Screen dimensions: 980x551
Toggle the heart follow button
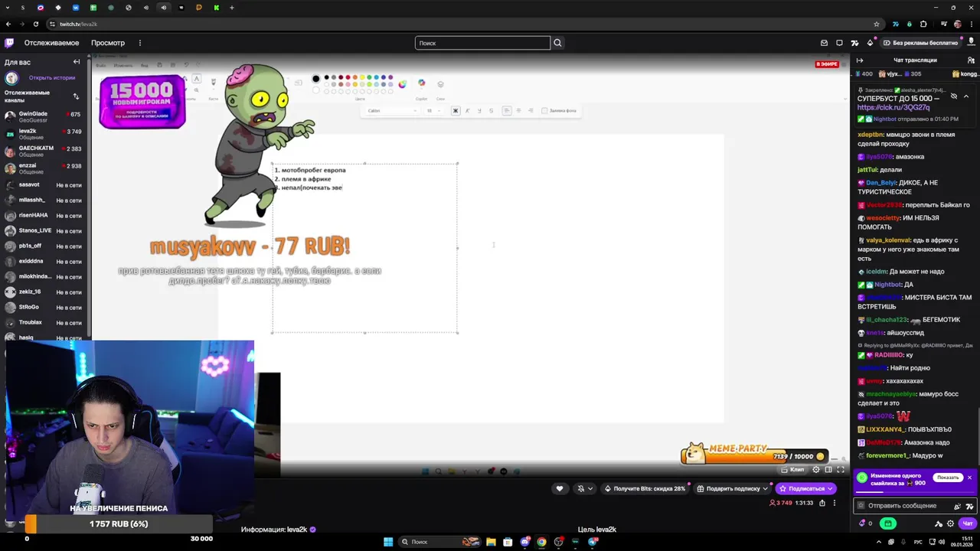[x=560, y=489]
